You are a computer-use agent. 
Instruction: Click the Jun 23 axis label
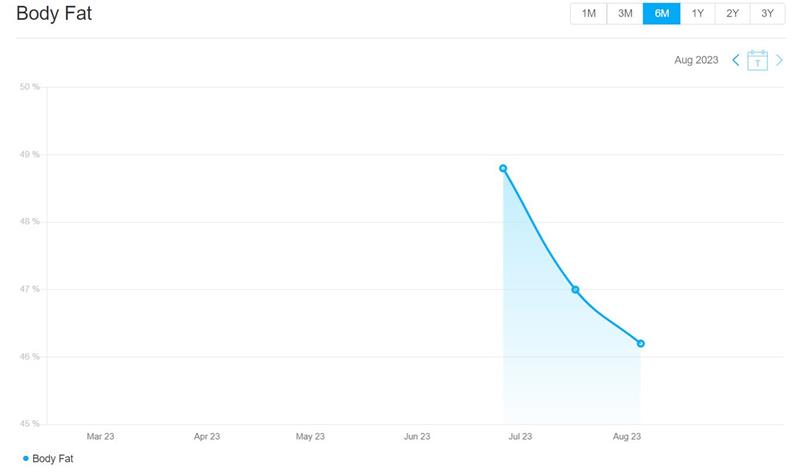coord(416,436)
